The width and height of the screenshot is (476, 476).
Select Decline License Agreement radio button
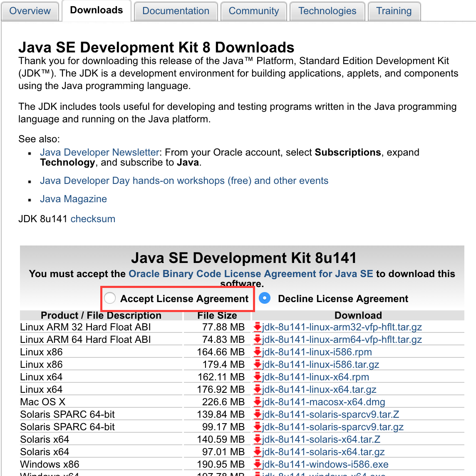point(265,298)
